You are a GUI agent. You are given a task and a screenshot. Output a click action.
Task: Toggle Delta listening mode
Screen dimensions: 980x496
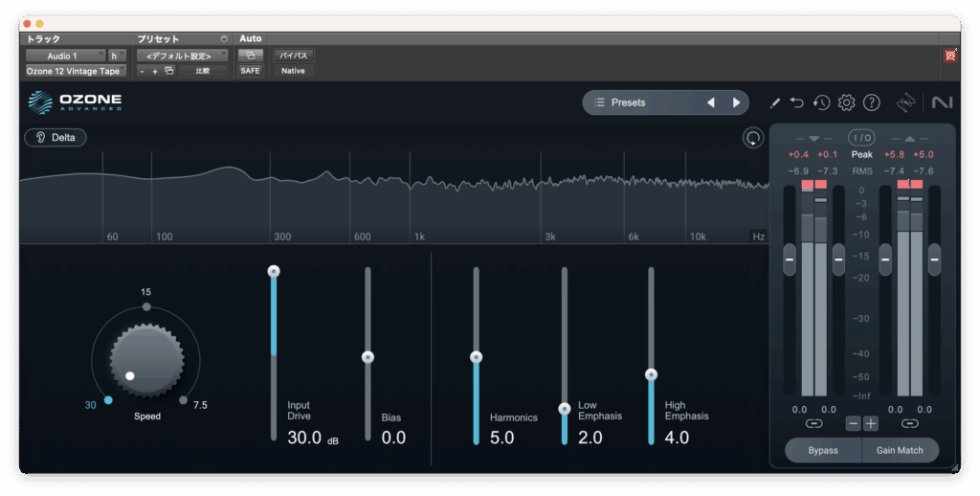click(x=56, y=137)
